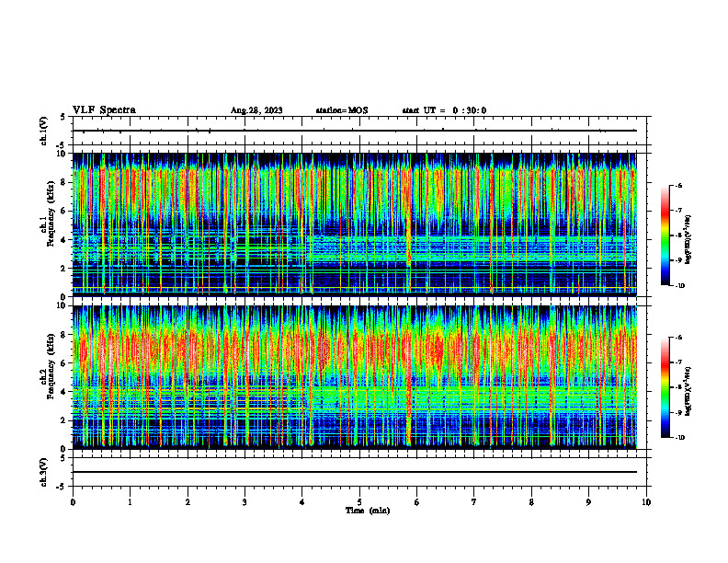Click the "6" kHz tick on ch.2 frequency axis
Screen dimensions: 728x563
pos(64,363)
